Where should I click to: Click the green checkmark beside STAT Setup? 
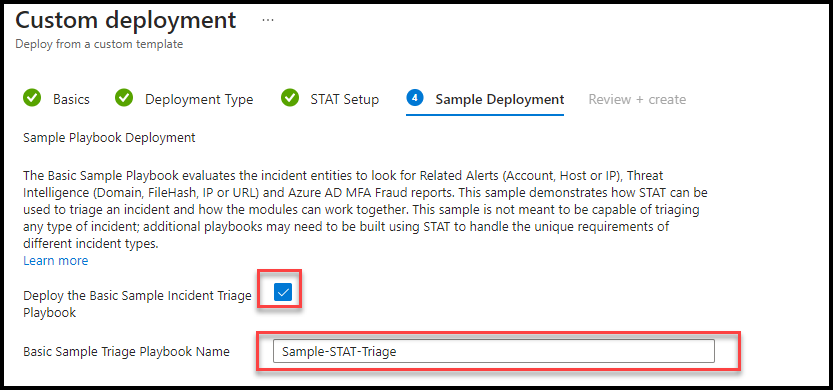pos(290,98)
